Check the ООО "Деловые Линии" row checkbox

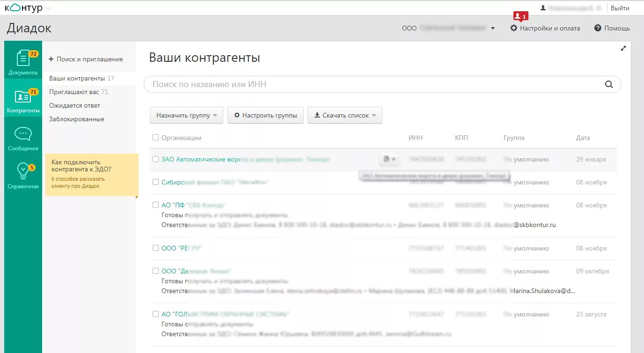(156, 271)
